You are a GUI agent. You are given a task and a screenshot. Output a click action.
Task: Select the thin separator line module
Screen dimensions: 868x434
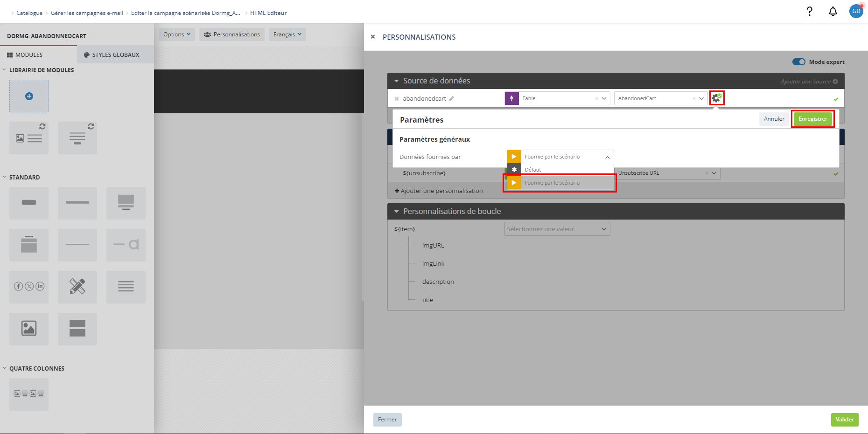tap(77, 244)
